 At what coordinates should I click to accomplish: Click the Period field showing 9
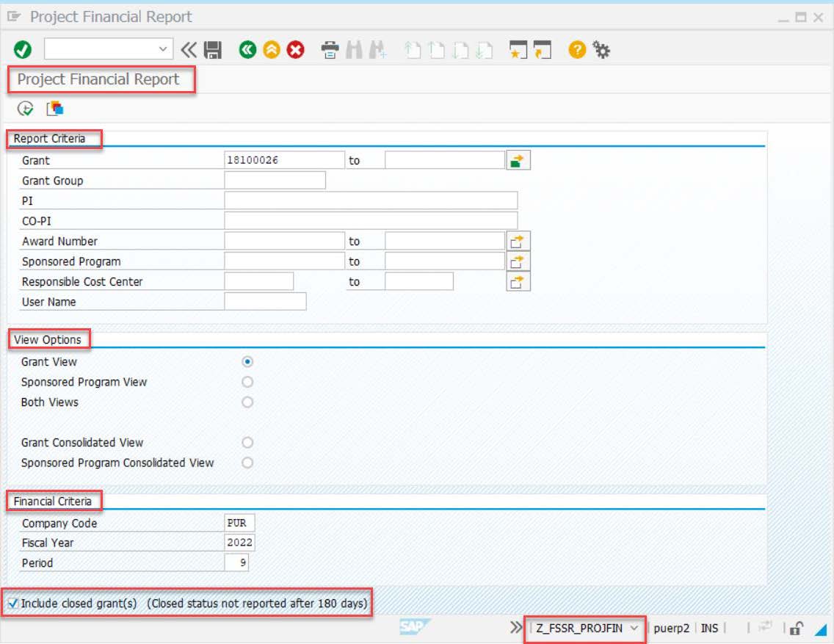coord(236,562)
